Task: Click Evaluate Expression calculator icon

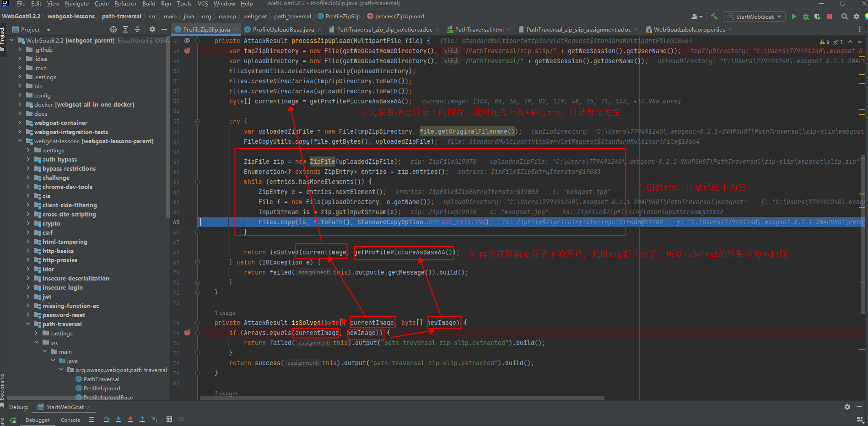Action: (169, 419)
